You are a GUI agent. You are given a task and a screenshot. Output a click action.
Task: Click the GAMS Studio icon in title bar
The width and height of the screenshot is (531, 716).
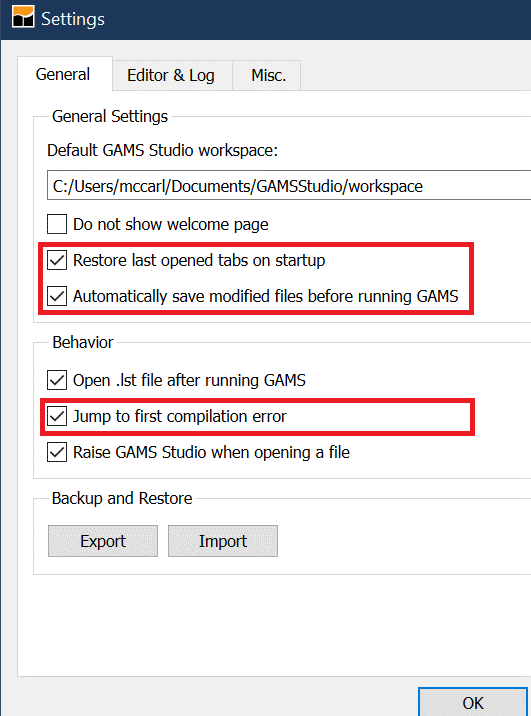point(23,17)
